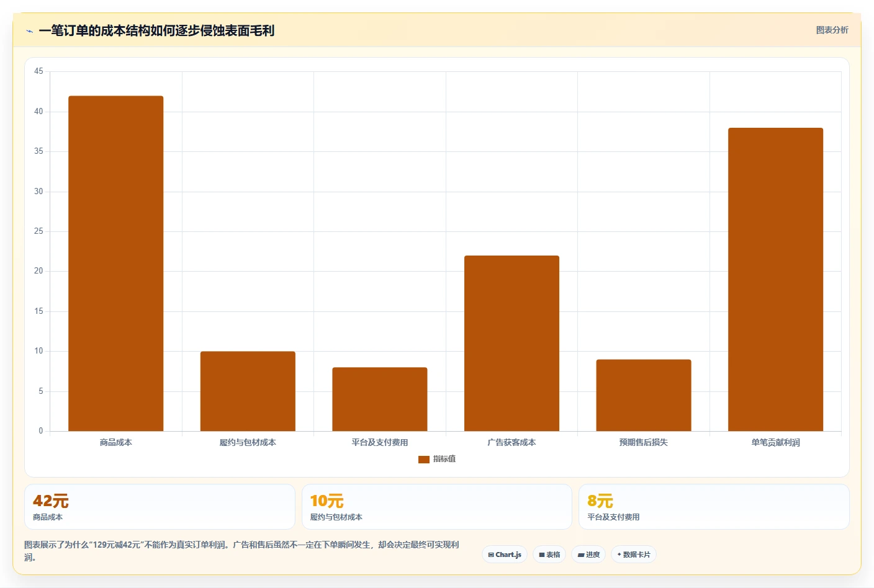This screenshot has width=874, height=588.
Task: Select the Chart.js tag chip
Action: (x=505, y=555)
